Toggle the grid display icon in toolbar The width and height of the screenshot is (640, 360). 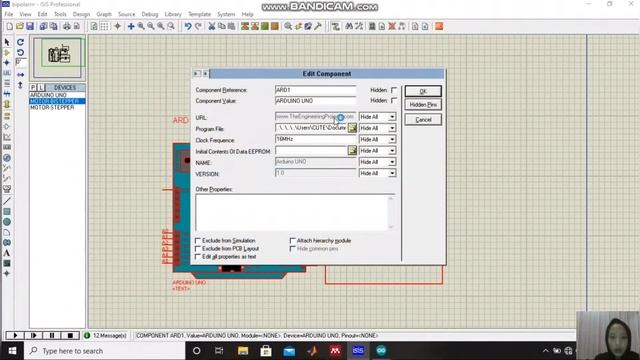(104, 27)
